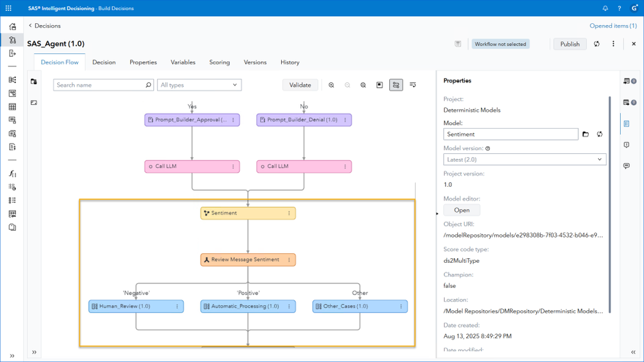Click Workflow not selected badge
Viewport: 644px width, 362px height.
pos(500,44)
